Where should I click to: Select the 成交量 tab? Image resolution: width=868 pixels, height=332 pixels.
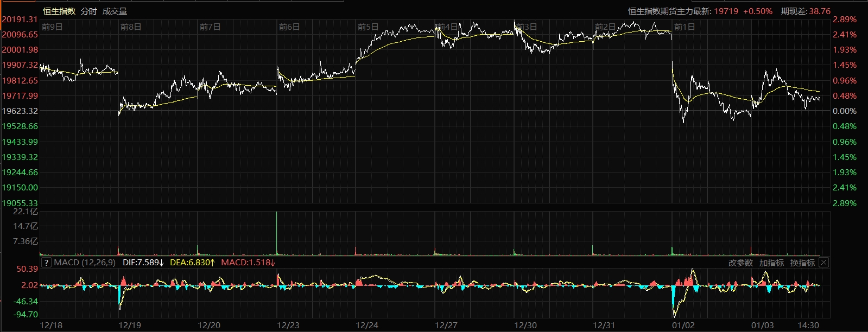point(115,11)
